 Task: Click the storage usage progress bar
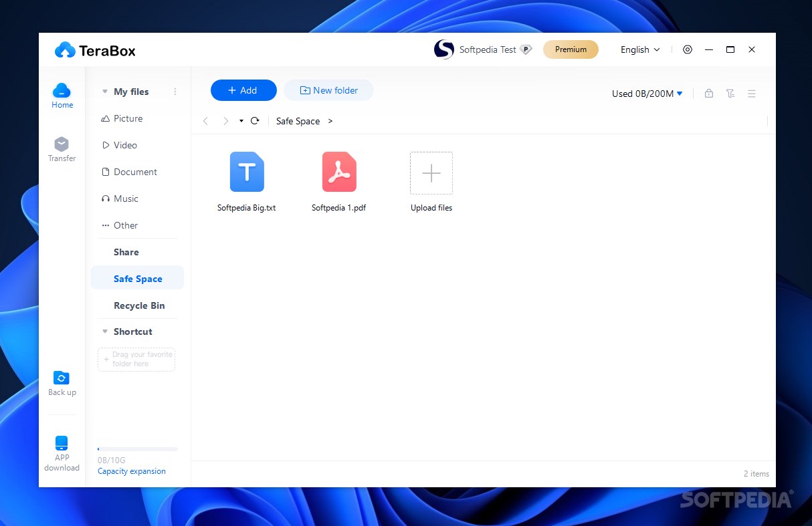pos(138,449)
